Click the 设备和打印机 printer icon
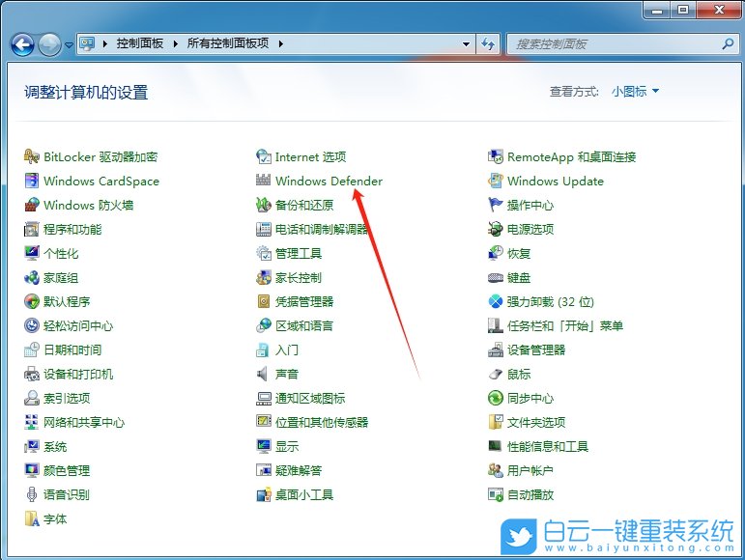Viewport: 745px width, 560px height. 31,374
